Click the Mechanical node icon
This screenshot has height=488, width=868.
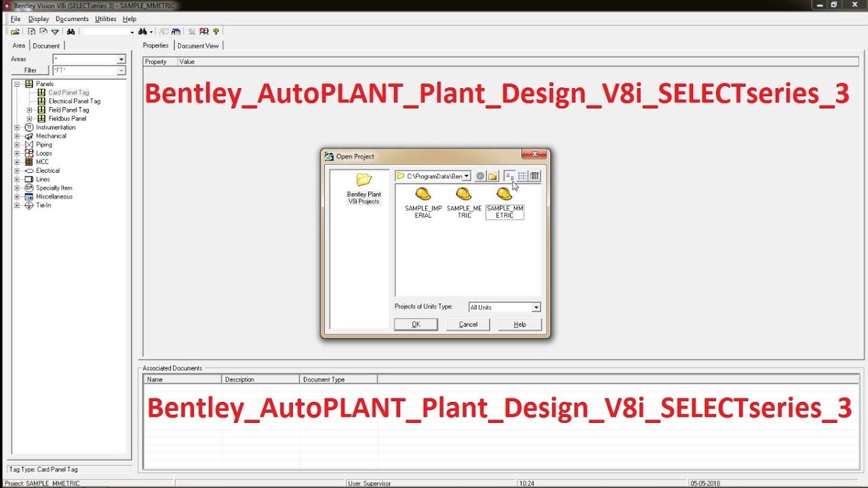tap(29, 136)
